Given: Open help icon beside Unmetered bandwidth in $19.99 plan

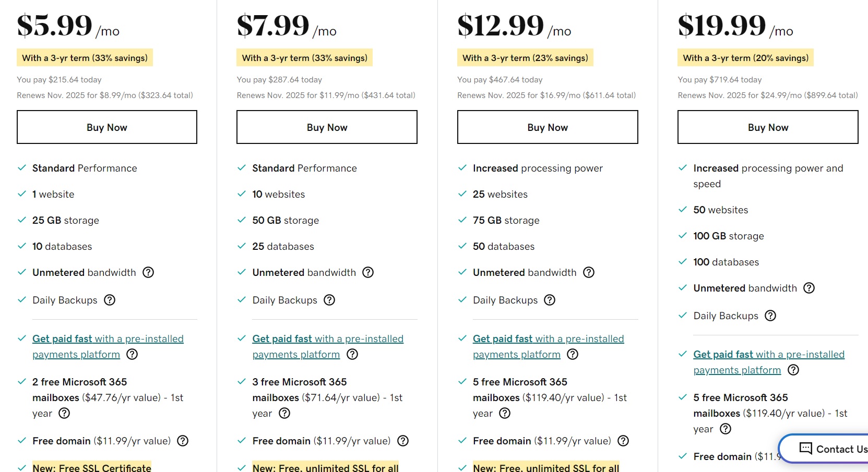Looking at the screenshot, I should 809,288.
